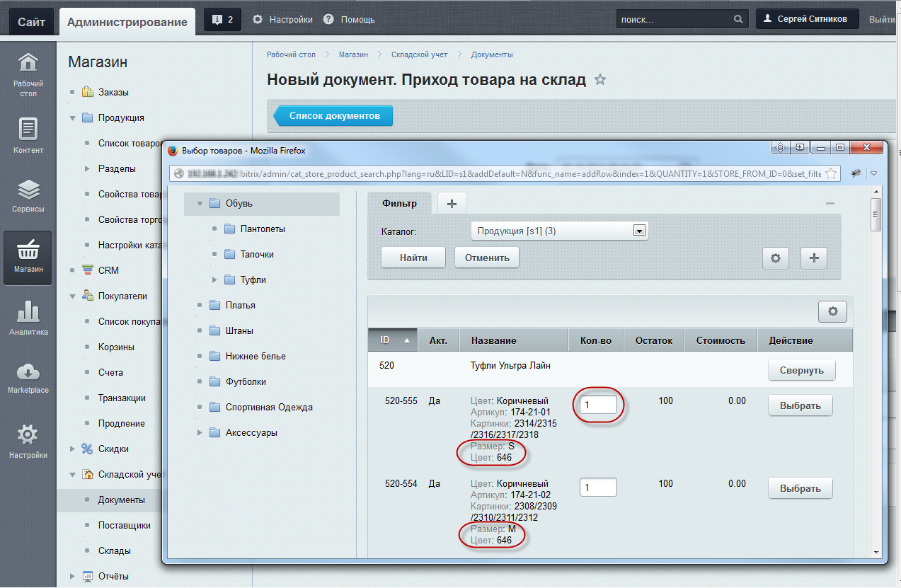Image resolution: width=901 pixels, height=588 pixels.
Task: Click the Firefox icon in popup title bar
Action: 172,150
